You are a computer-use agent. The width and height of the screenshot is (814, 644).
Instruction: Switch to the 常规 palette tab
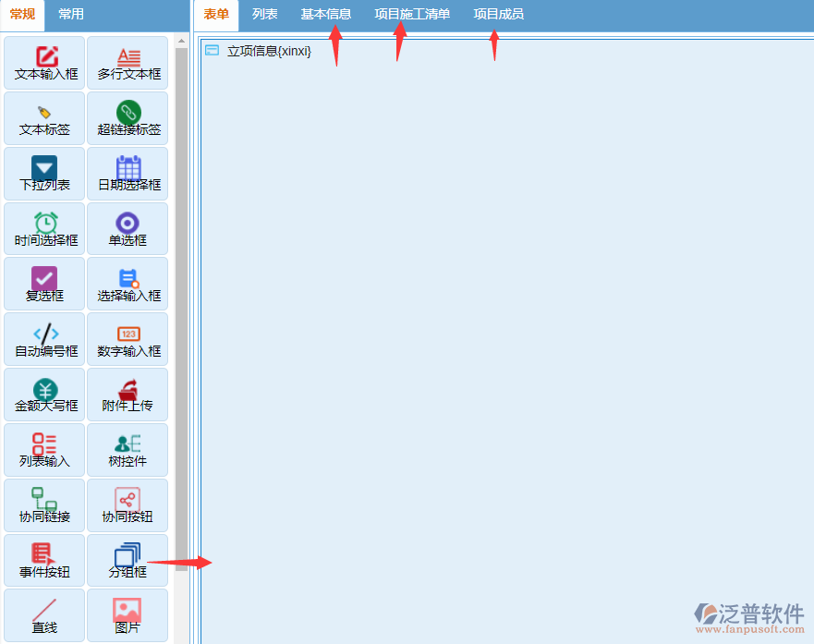coord(22,15)
